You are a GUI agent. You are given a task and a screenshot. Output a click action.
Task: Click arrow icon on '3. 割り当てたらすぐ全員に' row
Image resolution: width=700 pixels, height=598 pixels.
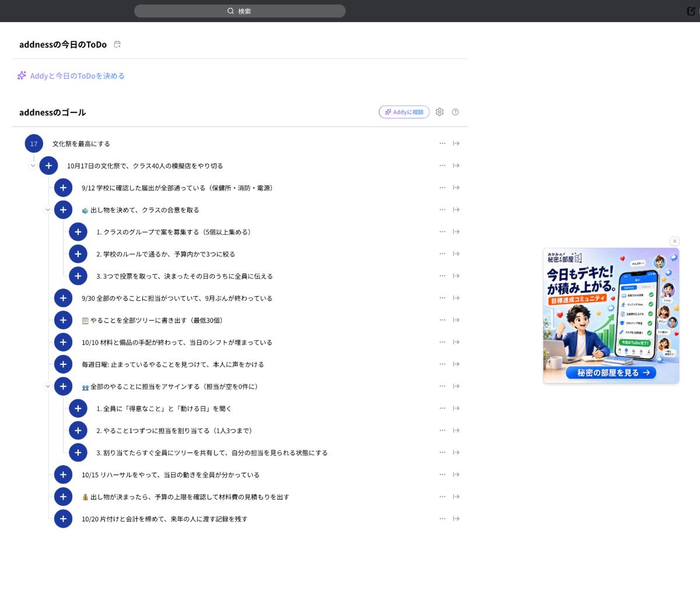point(456,452)
